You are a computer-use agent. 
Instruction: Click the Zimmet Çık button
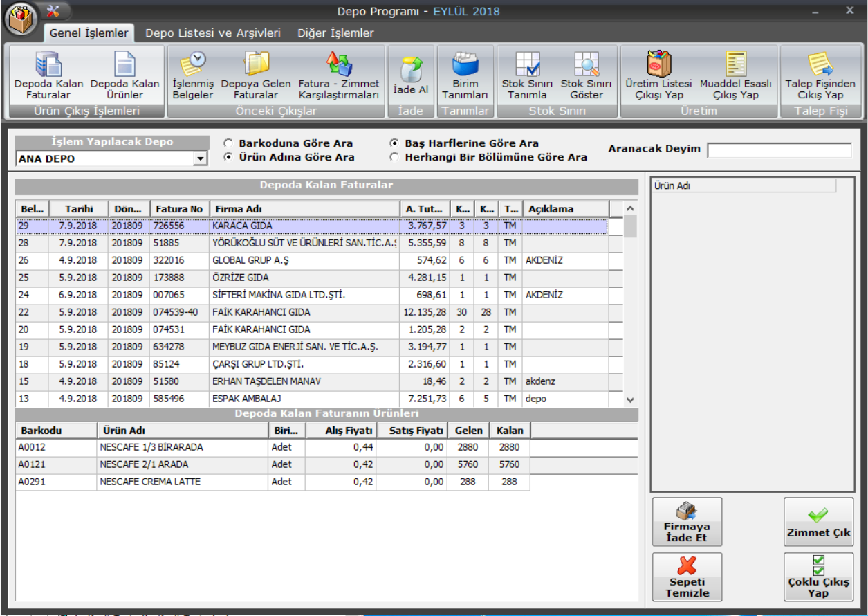tap(818, 523)
